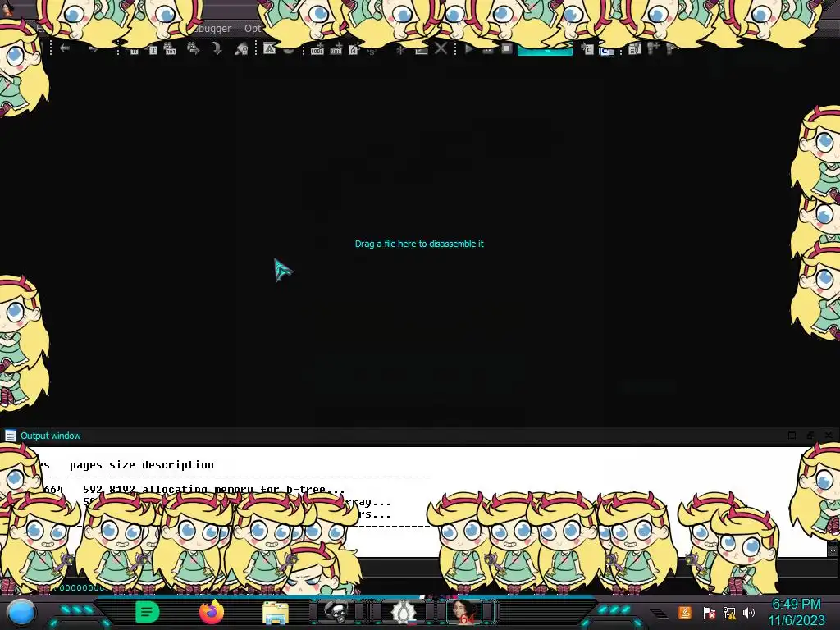This screenshot has width=840, height=630.
Task: Click the Output window title icon
Action: pos(10,436)
